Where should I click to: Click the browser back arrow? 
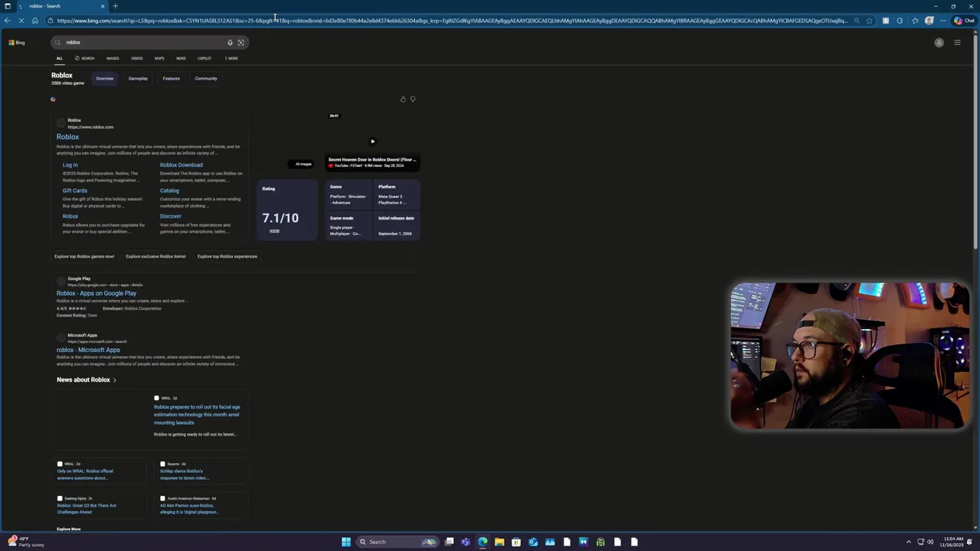point(8,21)
